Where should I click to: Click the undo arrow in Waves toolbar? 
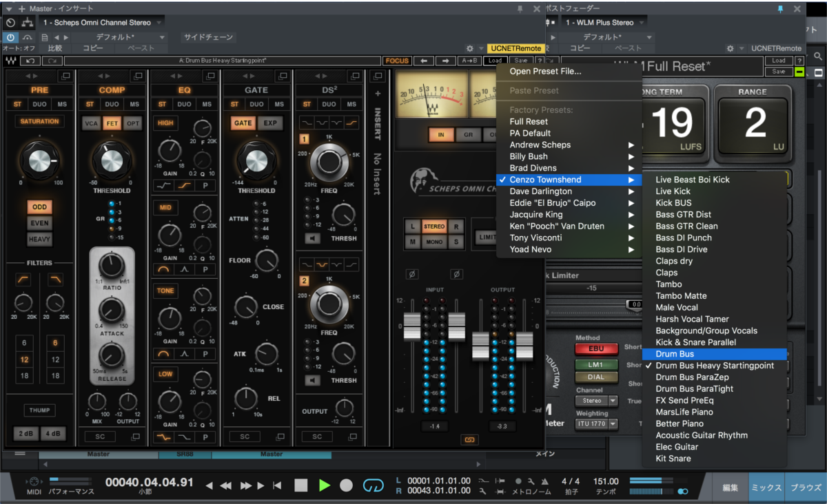tap(31, 61)
